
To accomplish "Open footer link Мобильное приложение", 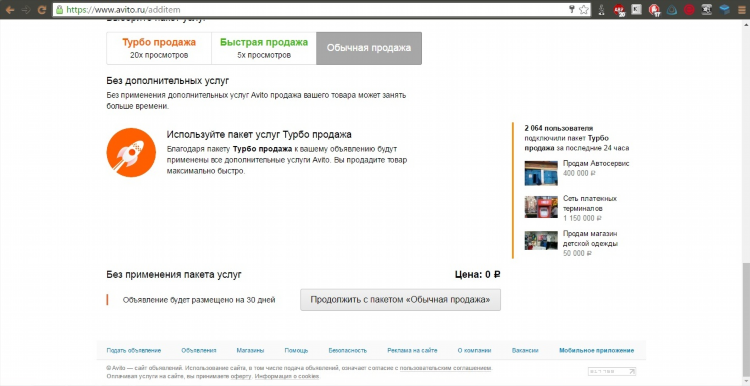I will 596,350.
